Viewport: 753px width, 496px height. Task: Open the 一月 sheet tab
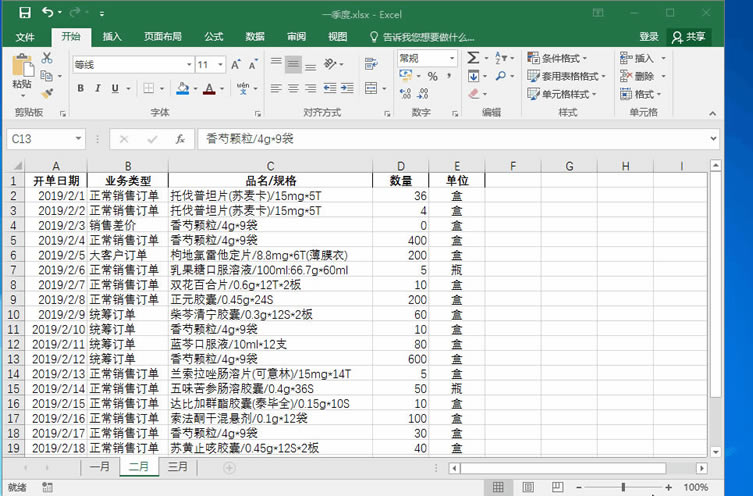(100, 466)
